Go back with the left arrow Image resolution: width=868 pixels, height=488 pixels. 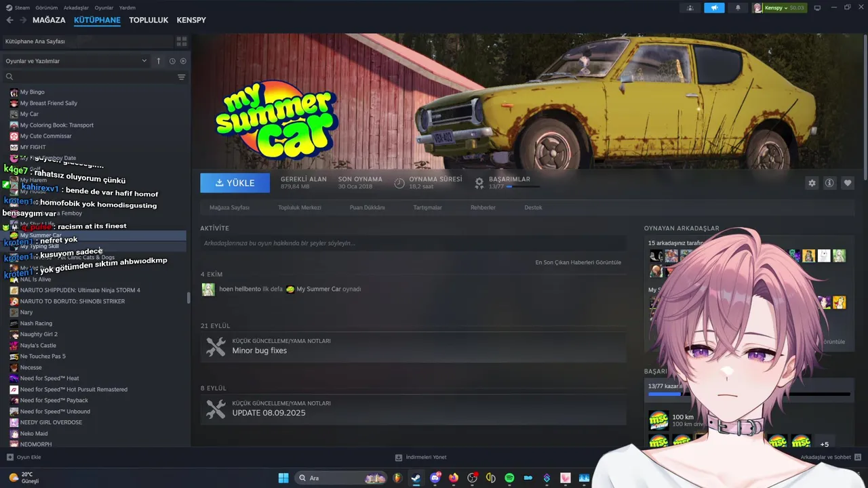(x=9, y=20)
